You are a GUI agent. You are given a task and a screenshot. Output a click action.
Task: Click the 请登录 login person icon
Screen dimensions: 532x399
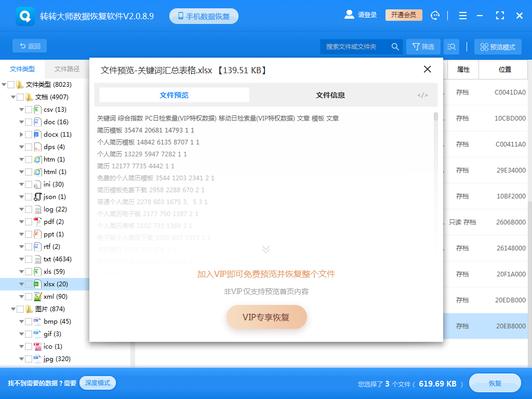coord(349,15)
